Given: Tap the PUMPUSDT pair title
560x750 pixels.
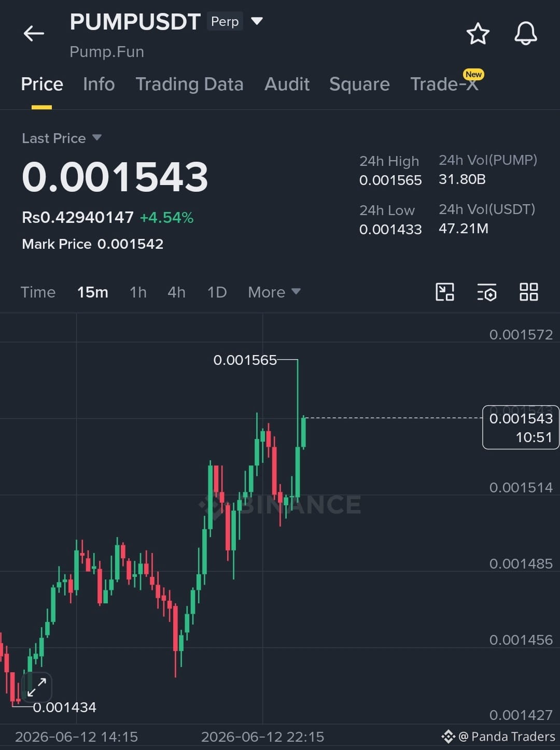Looking at the screenshot, I should (x=135, y=22).
